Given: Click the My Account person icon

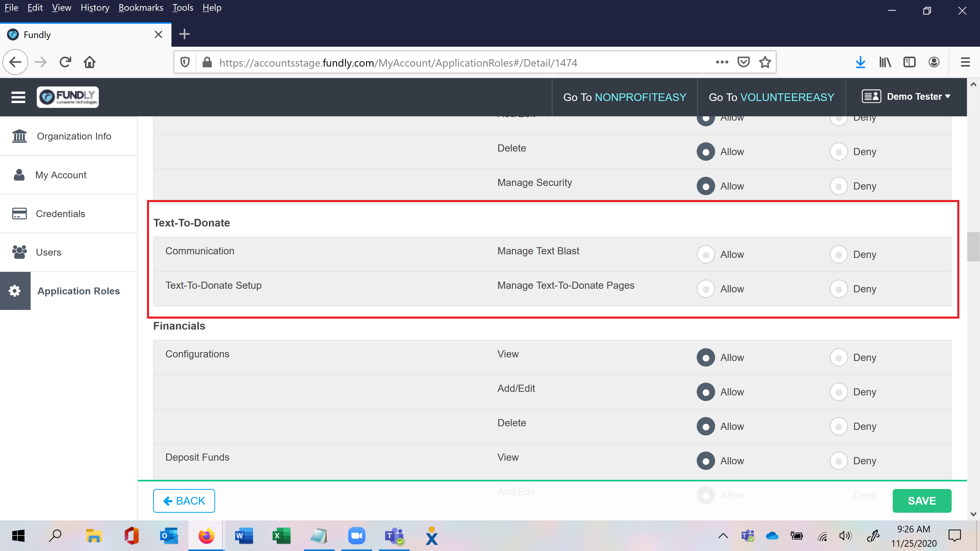Looking at the screenshot, I should click(19, 175).
